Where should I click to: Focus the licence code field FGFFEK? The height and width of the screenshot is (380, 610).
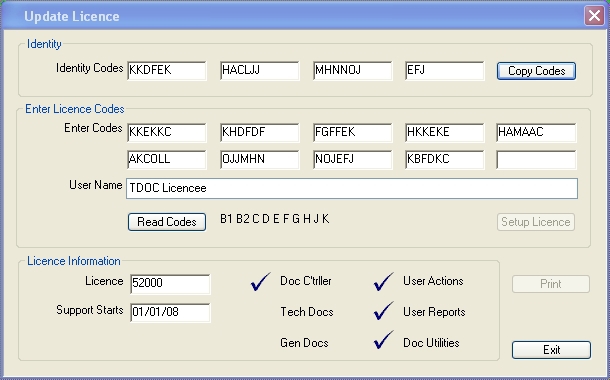coord(352,132)
